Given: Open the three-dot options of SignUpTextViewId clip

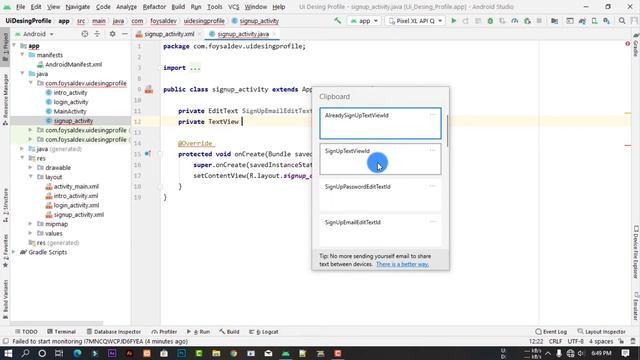Looking at the screenshot, I should 432,150.
